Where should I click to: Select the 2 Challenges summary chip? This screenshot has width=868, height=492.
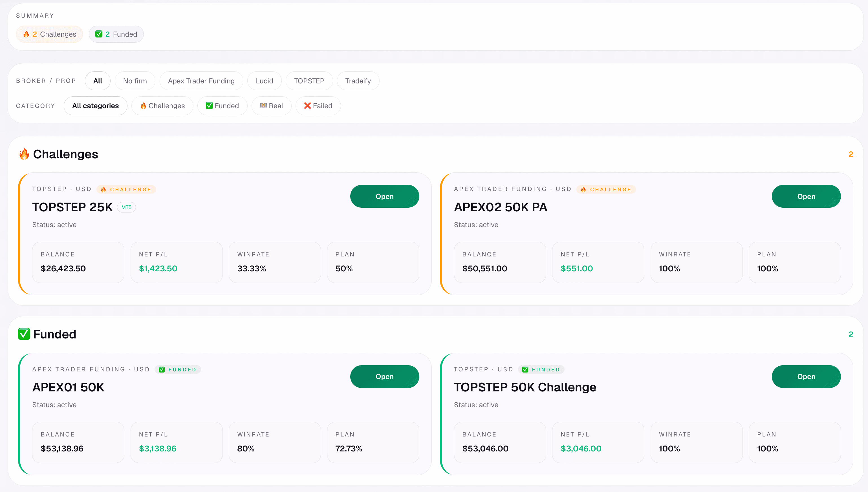click(49, 34)
